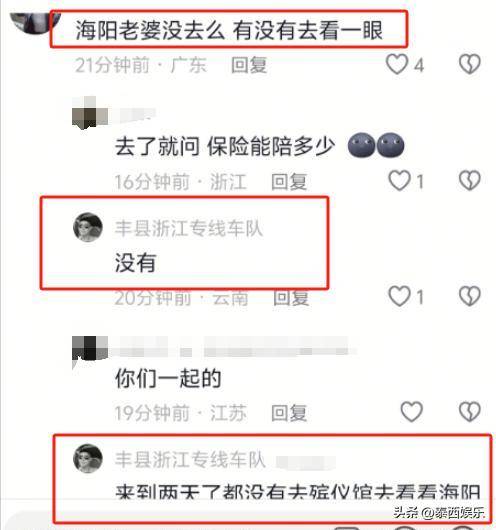Image resolution: width=496 pixels, height=530 pixels.
Task: Like the '你们一起的' comment
Action: (411, 412)
